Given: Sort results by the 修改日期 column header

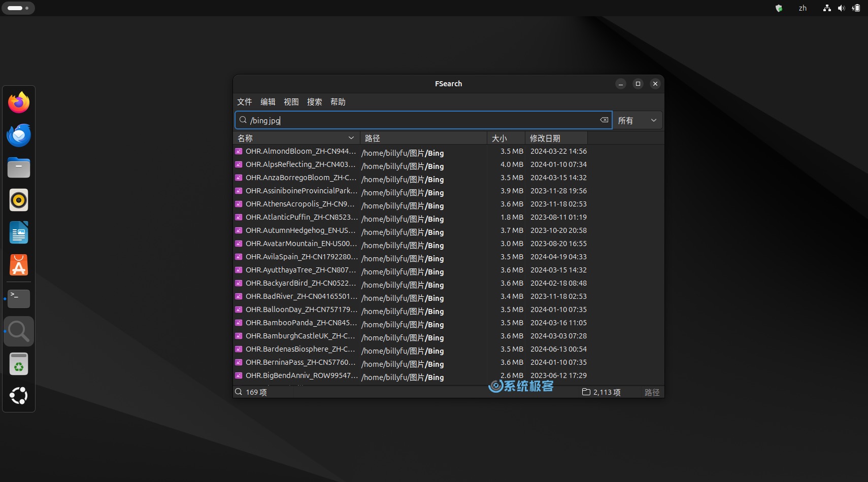Looking at the screenshot, I should [556, 138].
